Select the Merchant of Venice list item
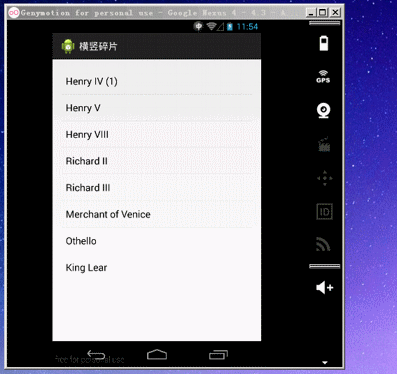Viewport: 397px width, 374px height. pyautogui.click(x=157, y=215)
